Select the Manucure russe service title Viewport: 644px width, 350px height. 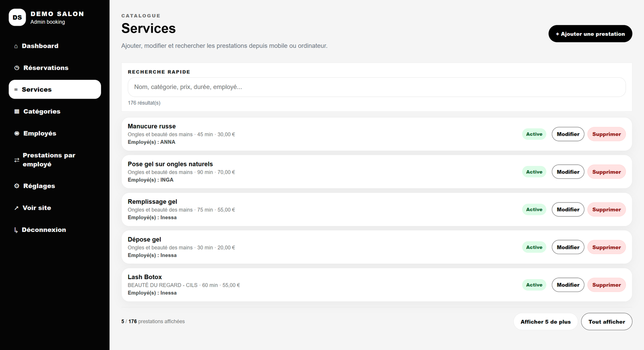coord(152,126)
